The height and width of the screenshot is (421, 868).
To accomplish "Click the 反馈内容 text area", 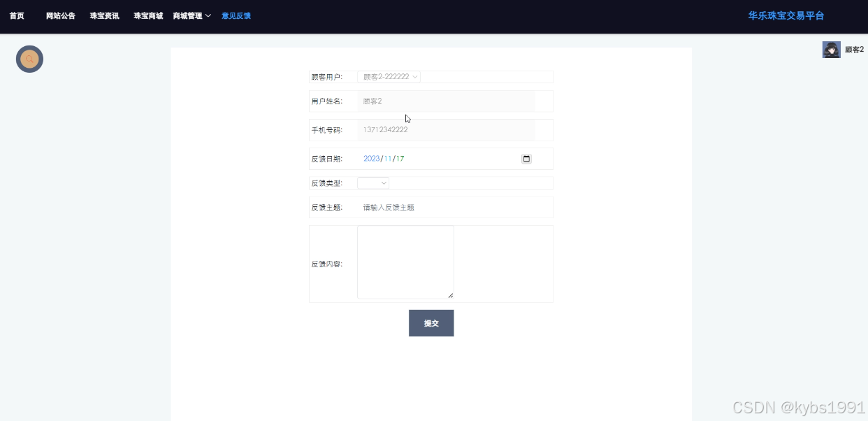I will coord(405,262).
